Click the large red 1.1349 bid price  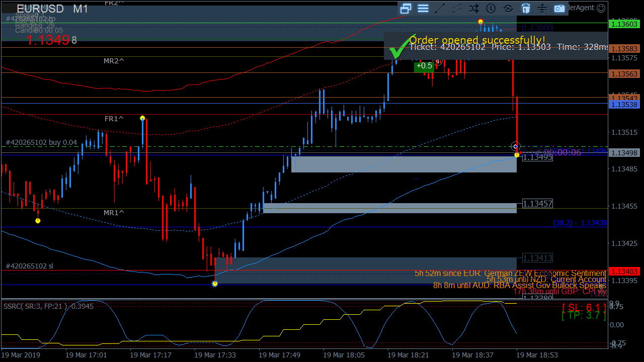coord(48,40)
